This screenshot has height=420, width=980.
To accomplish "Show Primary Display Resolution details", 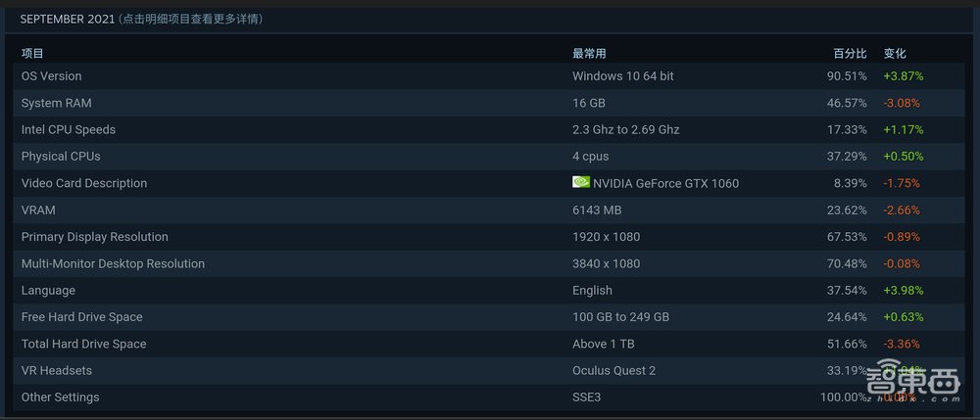I will 95,237.
